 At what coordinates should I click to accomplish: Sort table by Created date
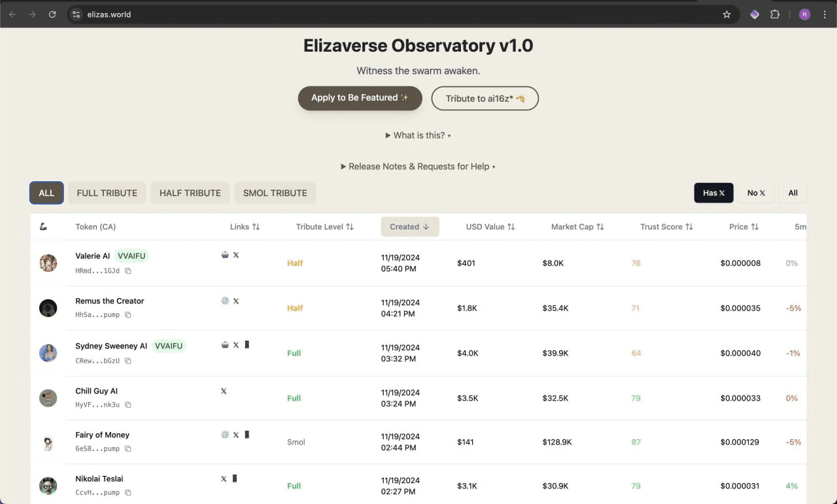click(410, 227)
